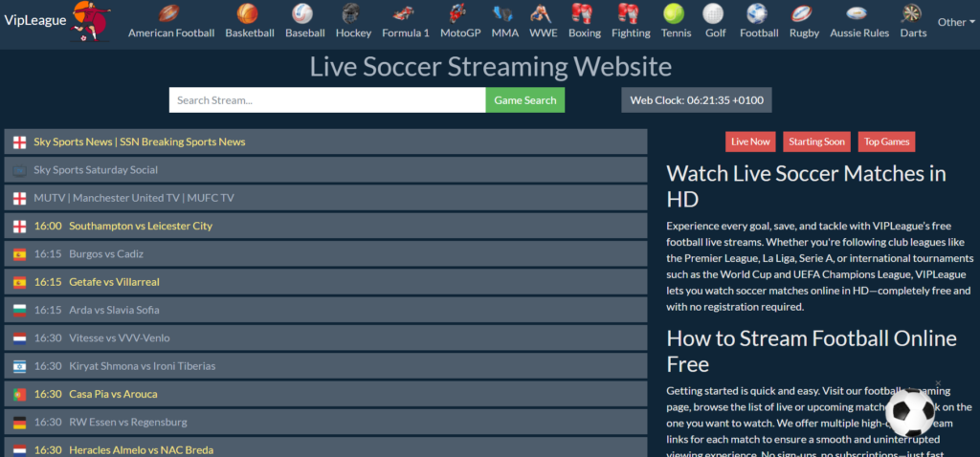Image resolution: width=980 pixels, height=457 pixels.
Task: Open RW Essen vs Regensburg match
Action: click(325, 423)
